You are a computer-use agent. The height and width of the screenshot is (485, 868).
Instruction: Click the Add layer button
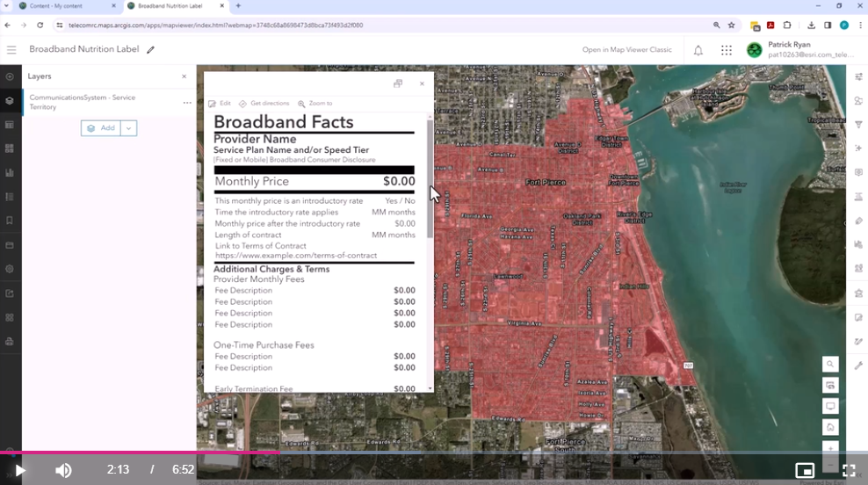(101, 128)
